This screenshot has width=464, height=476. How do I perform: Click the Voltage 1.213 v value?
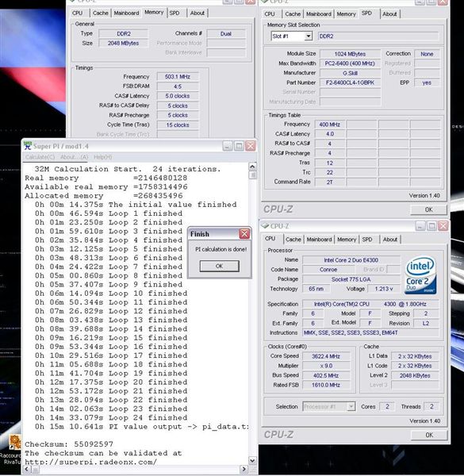(x=384, y=289)
